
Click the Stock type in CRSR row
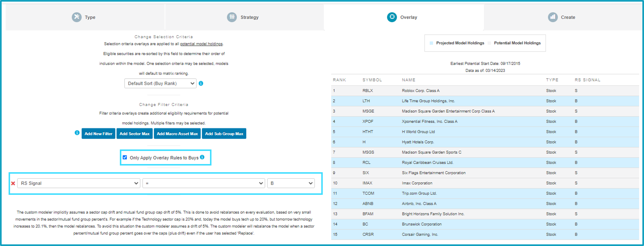pyautogui.click(x=551, y=234)
